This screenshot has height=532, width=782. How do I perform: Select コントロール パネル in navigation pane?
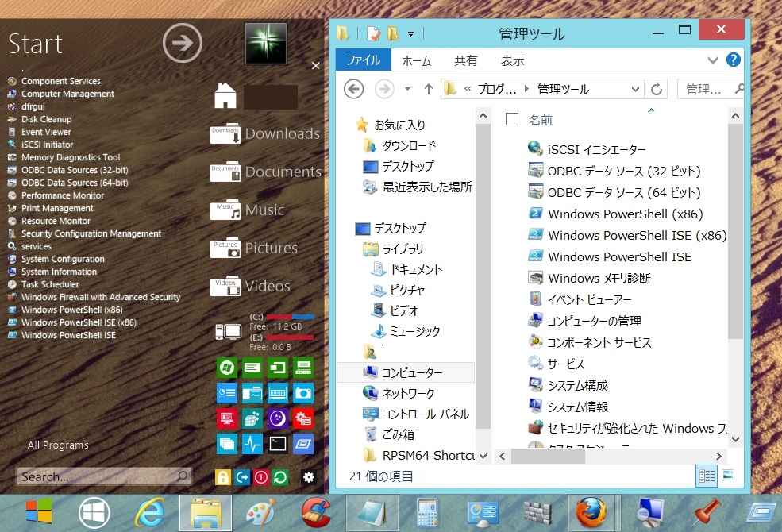425,414
